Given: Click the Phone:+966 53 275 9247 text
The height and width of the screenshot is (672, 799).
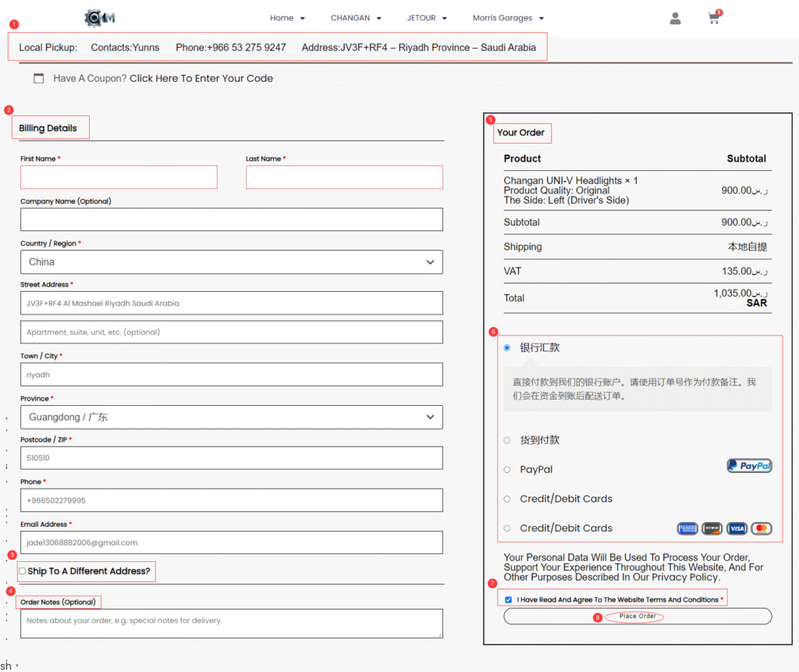Looking at the screenshot, I should point(231,48).
